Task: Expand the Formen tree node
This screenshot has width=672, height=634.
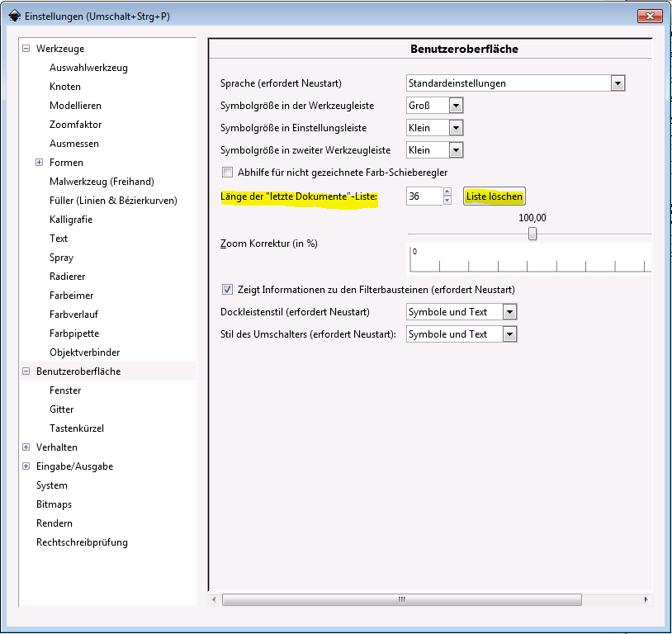Action: coord(39,163)
